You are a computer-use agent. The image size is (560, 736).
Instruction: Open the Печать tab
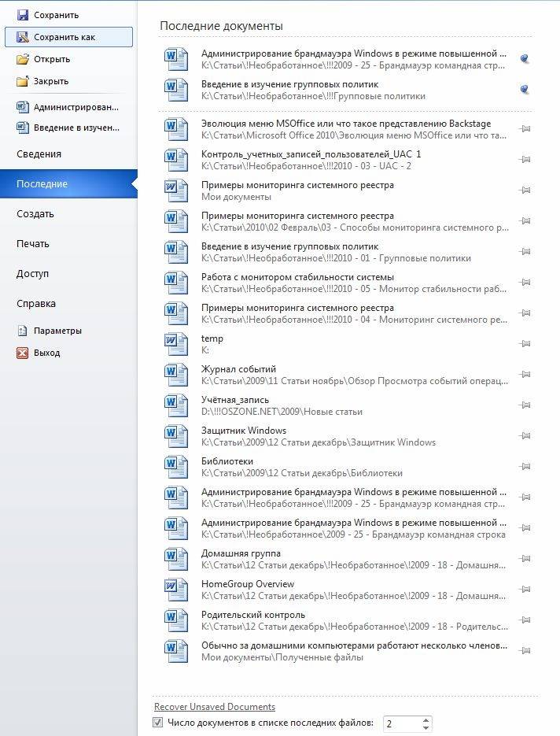pyautogui.click(x=33, y=243)
